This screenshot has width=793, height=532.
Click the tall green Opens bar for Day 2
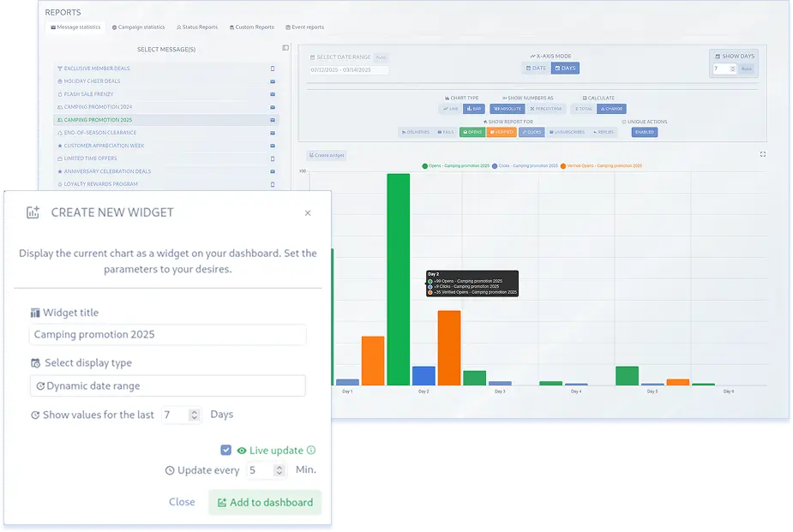point(399,279)
